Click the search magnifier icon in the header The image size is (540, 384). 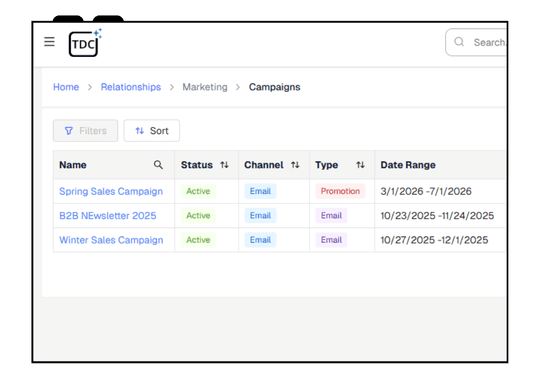[459, 42]
